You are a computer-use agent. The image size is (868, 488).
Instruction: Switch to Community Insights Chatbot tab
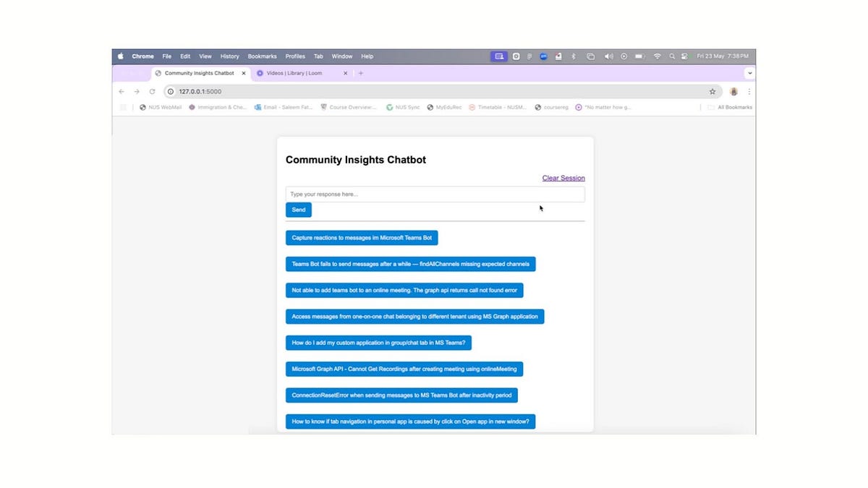pyautogui.click(x=199, y=73)
